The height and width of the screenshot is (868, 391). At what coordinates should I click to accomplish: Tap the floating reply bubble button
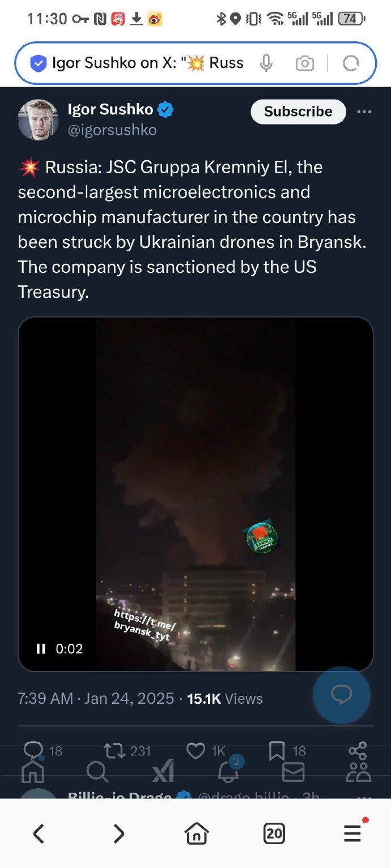pyautogui.click(x=341, y=695)
